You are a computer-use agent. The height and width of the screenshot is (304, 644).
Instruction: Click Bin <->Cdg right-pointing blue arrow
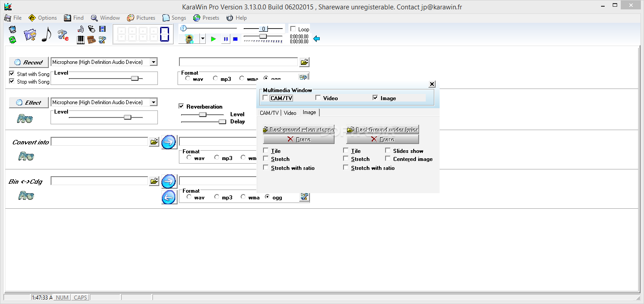click(169, 181)
